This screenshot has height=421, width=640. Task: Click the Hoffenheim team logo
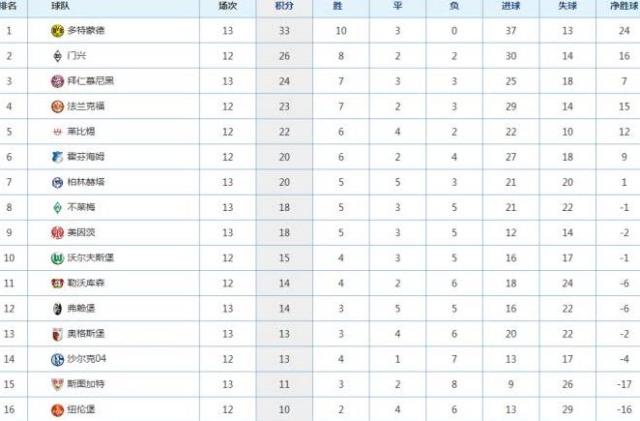pyautogui.click(x=58, y=157)
